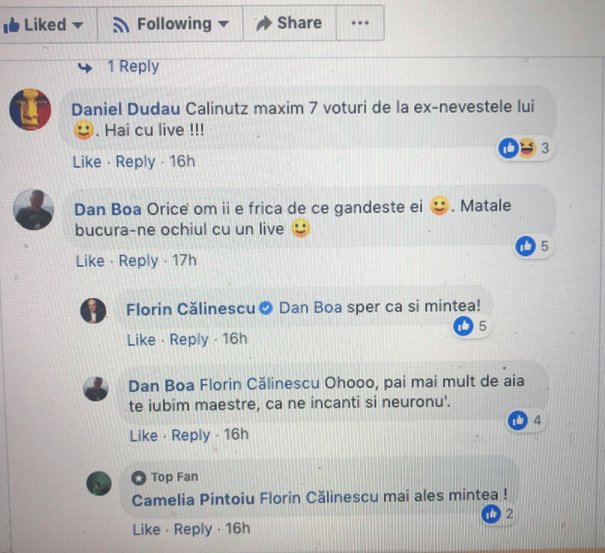Like Florin Călinescu's reply
The height and width of the screenshot is (553, 605).
141,340
